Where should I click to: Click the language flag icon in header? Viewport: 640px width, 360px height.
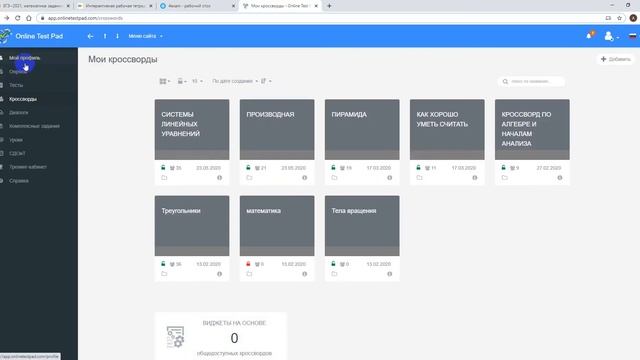(x=632, y=36)
